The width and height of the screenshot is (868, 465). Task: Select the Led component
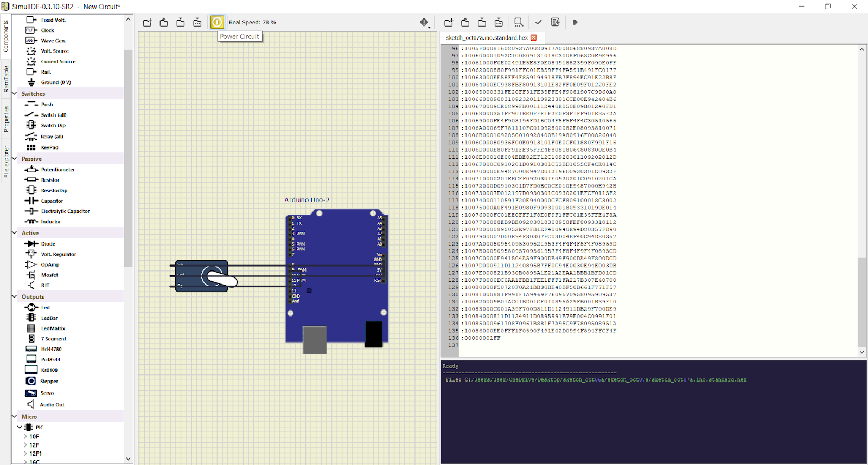(x=46, y=308)
